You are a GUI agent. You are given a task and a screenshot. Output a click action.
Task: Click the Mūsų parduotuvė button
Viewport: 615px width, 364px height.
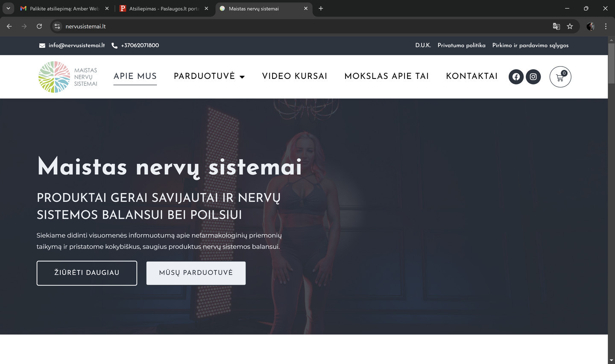(x=196, y=273)
